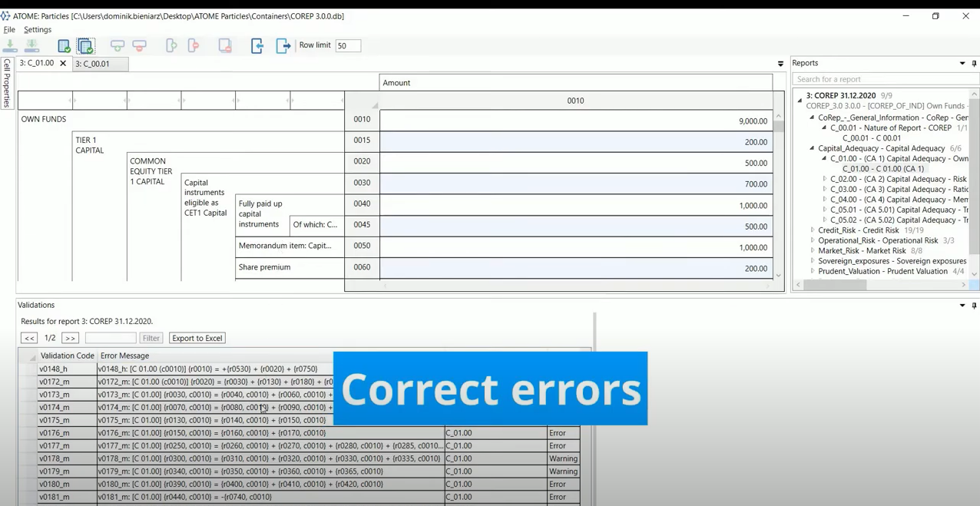Open the Validations panel dropdown arrow

[962, 306]
